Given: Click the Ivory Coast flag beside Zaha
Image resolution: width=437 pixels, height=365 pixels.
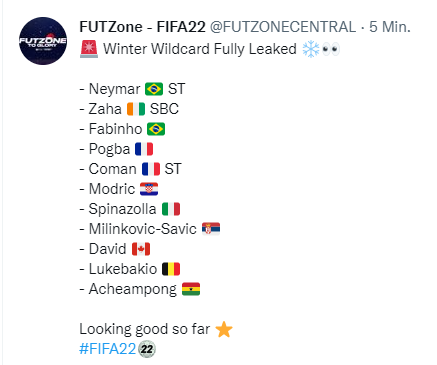Looking at the screenshot, I should 136,109.
